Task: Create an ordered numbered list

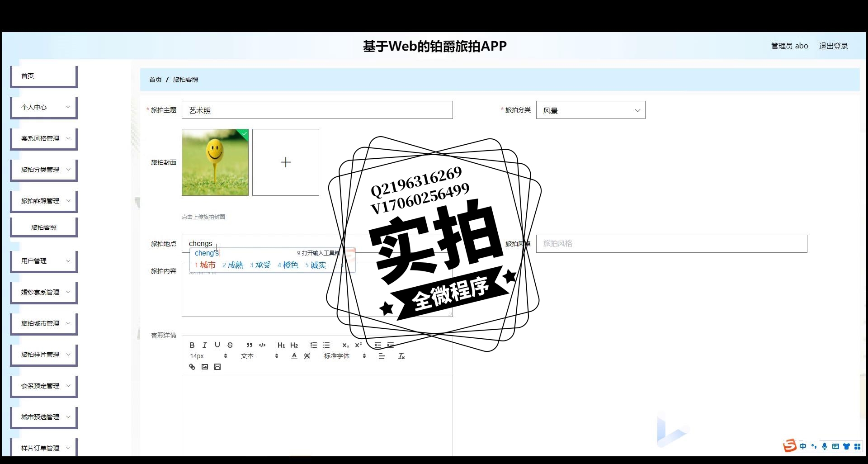Action: pyautogui.click(x=314, y=345)
